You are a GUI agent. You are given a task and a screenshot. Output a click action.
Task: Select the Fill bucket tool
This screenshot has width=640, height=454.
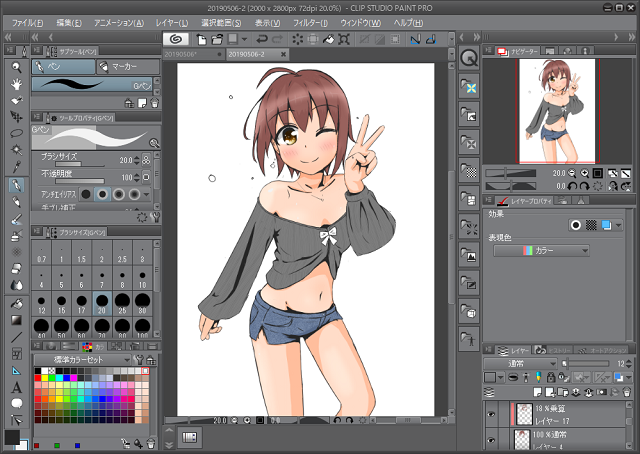[16, 304]
